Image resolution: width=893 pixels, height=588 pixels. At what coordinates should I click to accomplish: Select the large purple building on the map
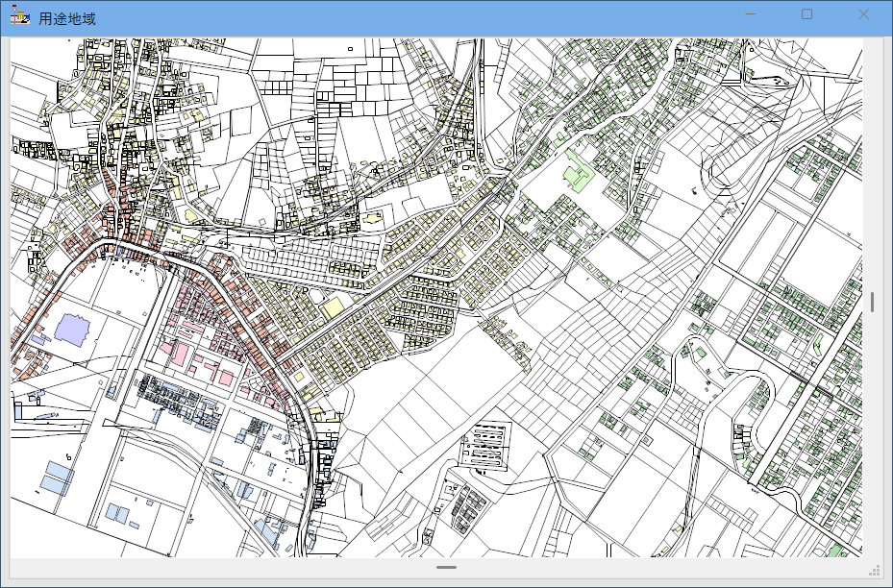(x=73, y=329)
